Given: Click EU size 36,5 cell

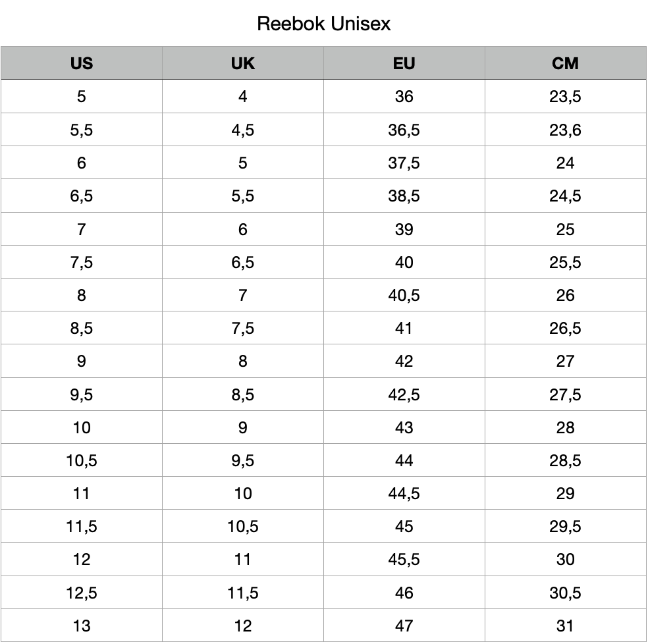Looking at the screenshot, I should (404, 130).
